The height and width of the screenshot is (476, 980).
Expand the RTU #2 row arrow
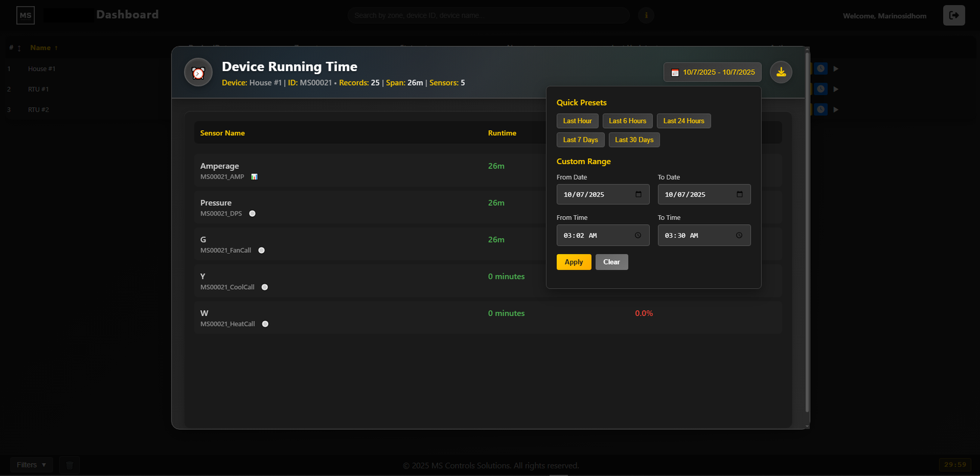tap(835, 110)
